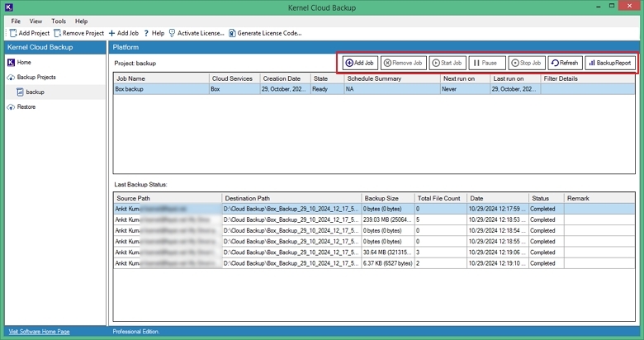Click the Kernel app icon in title bar
This screenshot has height=340, width=644.
[8, 7]
